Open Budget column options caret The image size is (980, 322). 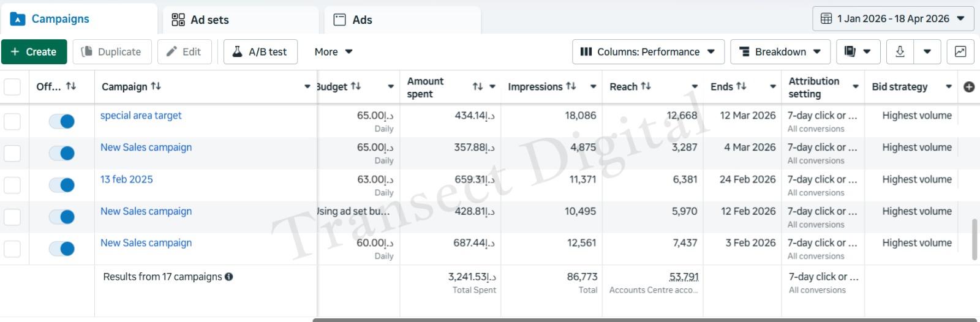click(x=391, y=87)
